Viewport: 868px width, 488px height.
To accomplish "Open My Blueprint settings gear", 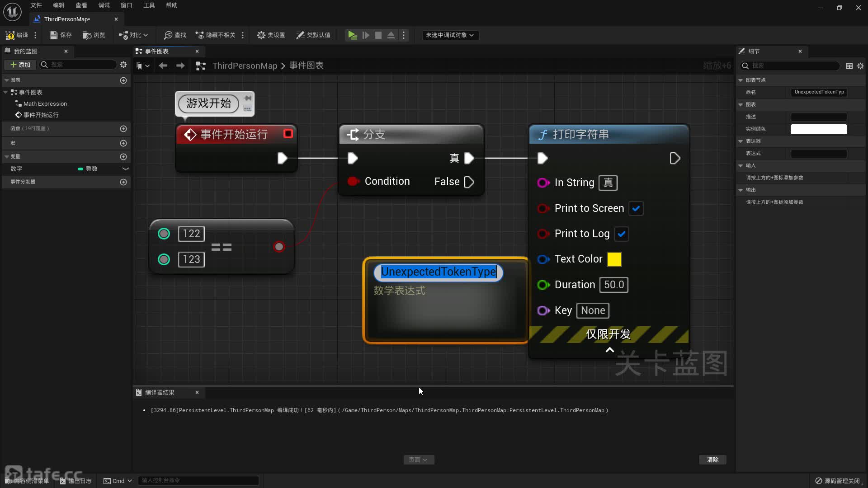I will click(123, 65).
